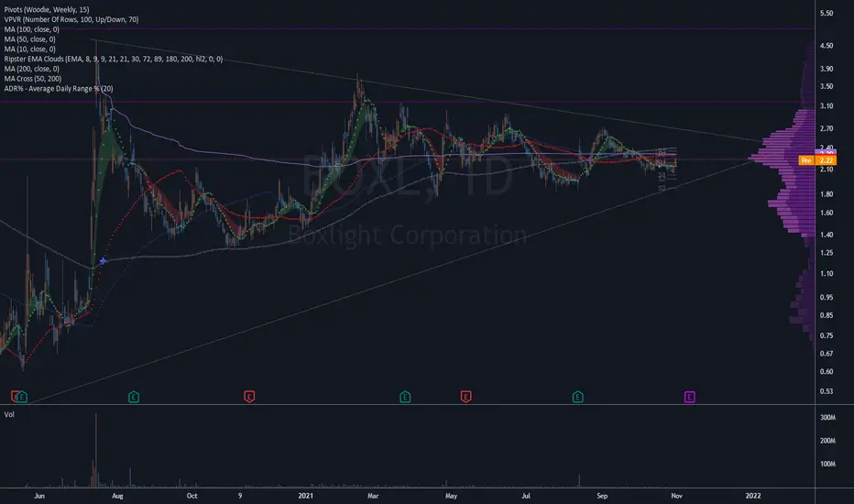
Task: Open the red earnings marker right of May
Action: click(465, 397)
